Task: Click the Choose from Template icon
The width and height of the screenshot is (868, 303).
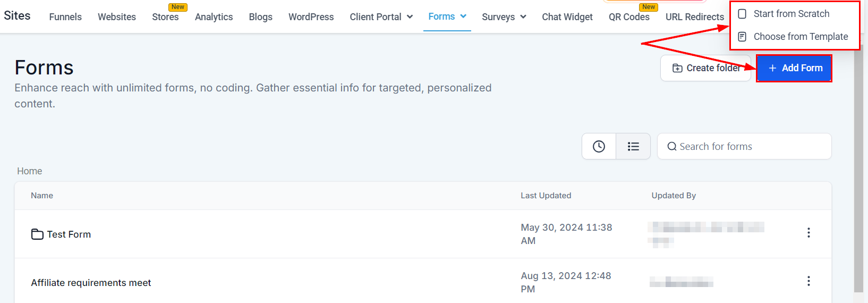Action: point(742,37)
